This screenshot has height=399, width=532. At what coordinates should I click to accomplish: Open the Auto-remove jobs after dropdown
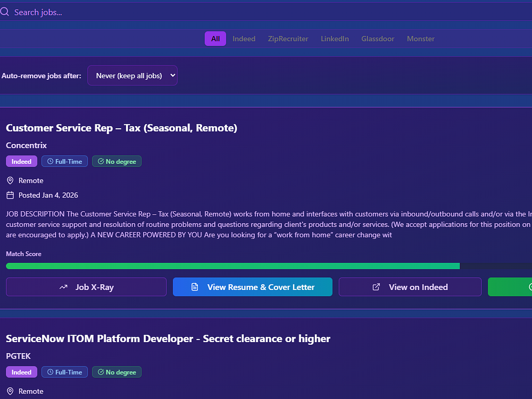(132, 76)
